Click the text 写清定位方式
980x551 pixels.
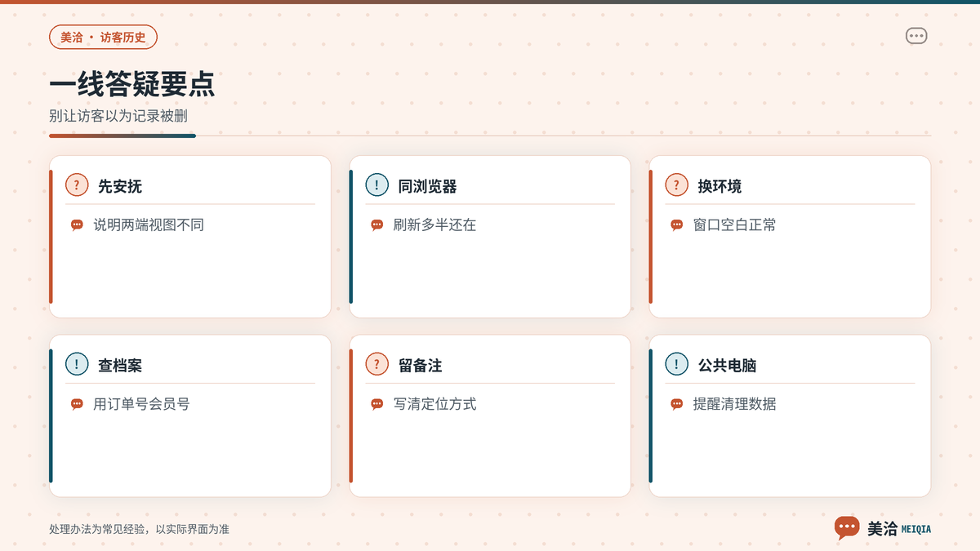click(434, 404)
